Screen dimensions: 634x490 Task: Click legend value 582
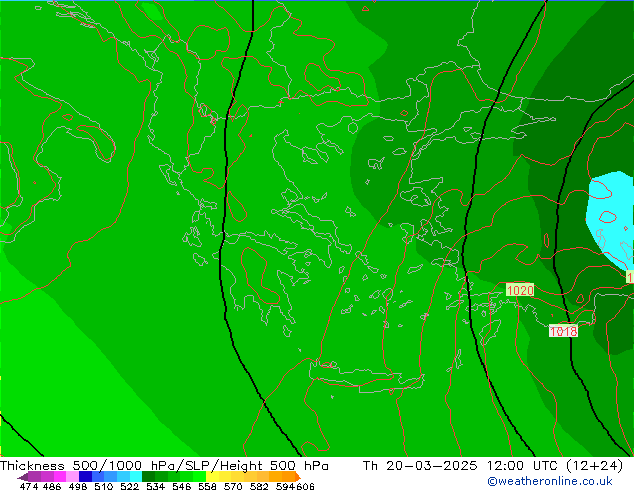259,486
